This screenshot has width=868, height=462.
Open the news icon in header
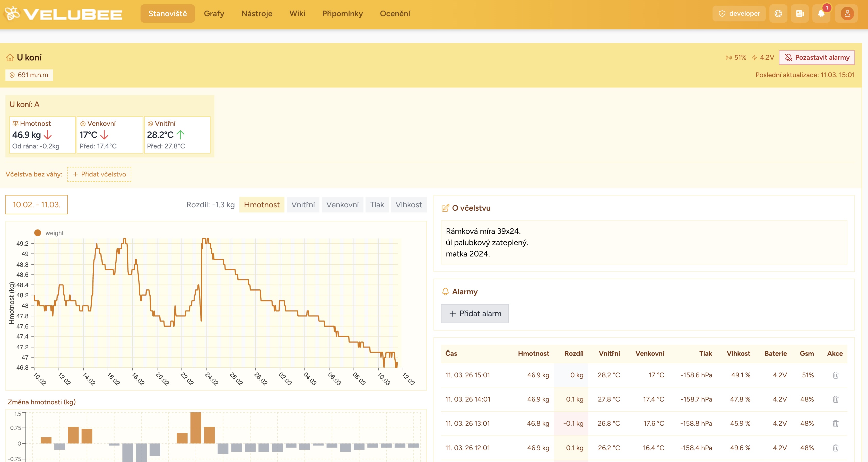[800, 14]
